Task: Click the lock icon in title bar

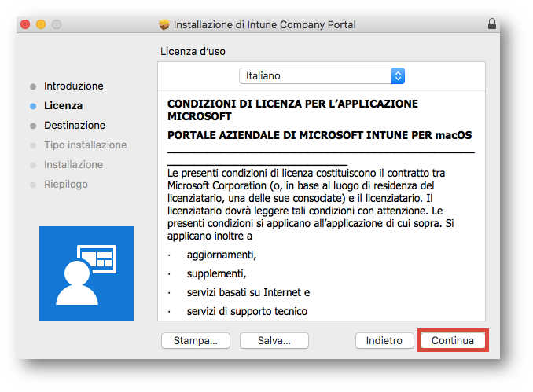Action: 492,24
